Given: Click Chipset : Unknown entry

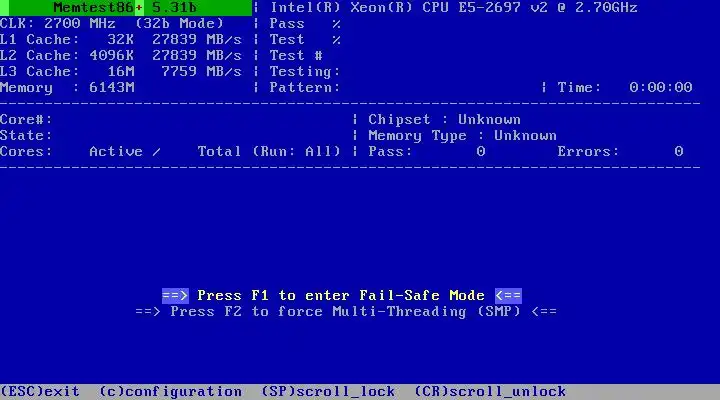Looking at the screenshot, I should point(444,120).
